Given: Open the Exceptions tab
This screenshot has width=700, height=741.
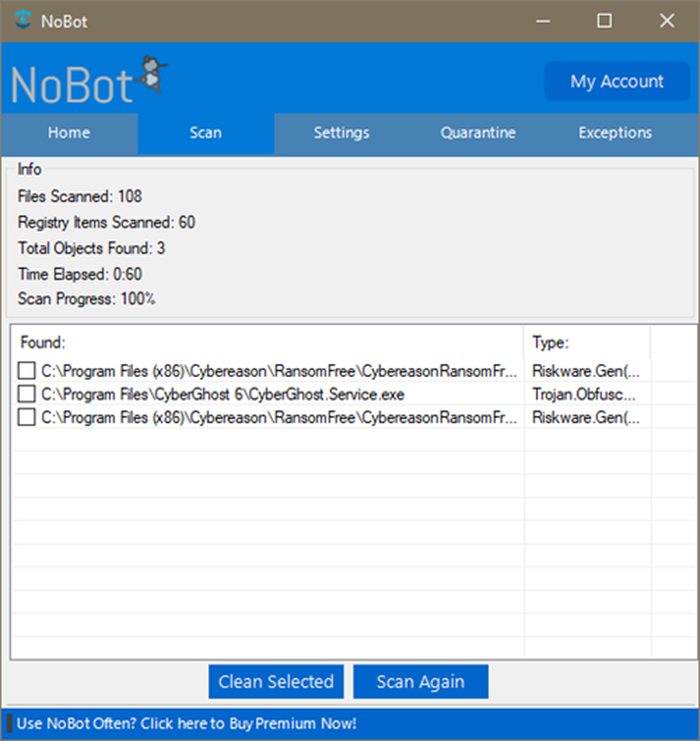Looking at the screenshot, I should 615,133.
